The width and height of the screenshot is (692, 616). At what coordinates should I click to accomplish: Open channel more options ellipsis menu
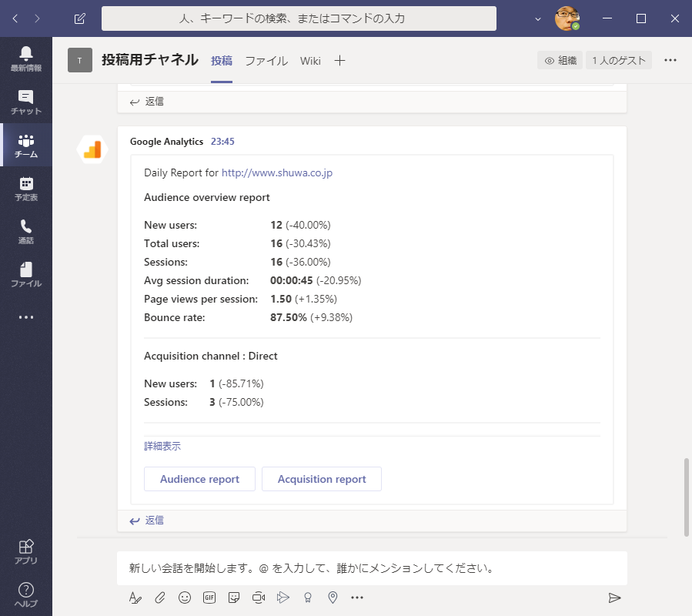[670, 60]
